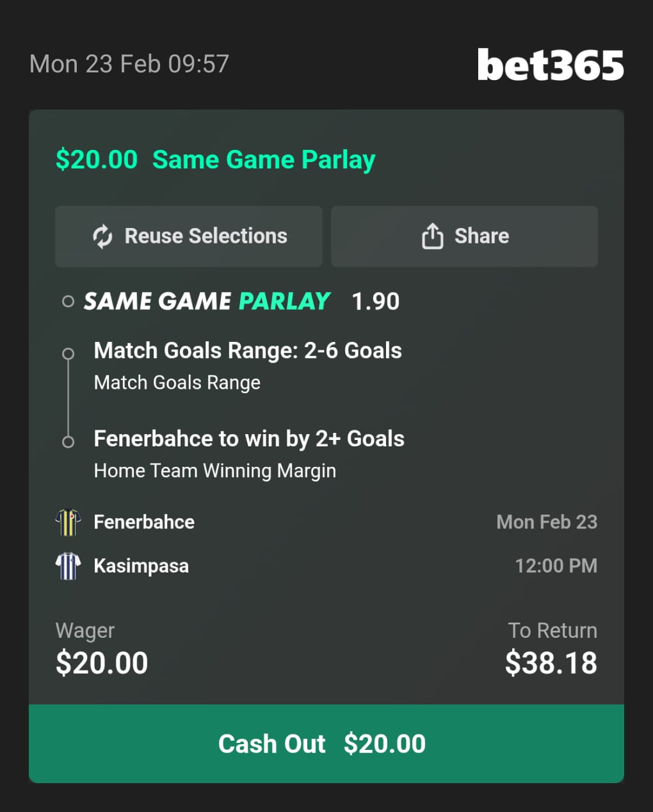Image resolution: width=653 pixels, height=812 pixels.
Task: Click the Match Goals Range leg marker
Action: (x=68, y=353)
